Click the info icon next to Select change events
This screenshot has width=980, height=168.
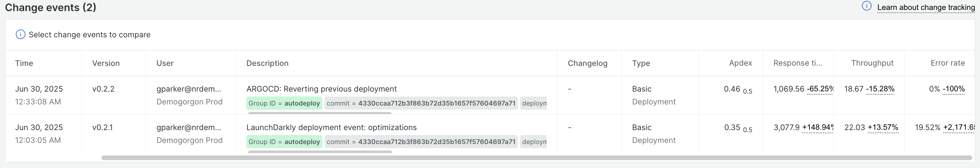click(x=20, y=35)
